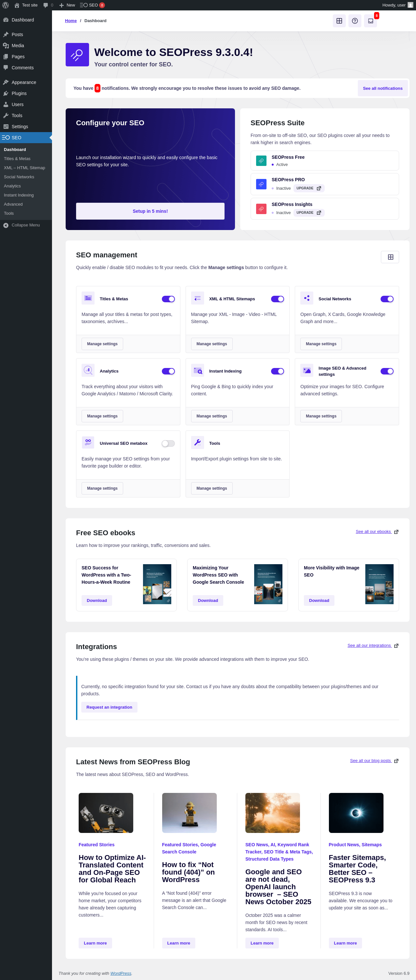Image resolution: width=416 pixels, height=980 pixels.
Task: Upgrade SEOPress Insights
Action: coord(309,213)
